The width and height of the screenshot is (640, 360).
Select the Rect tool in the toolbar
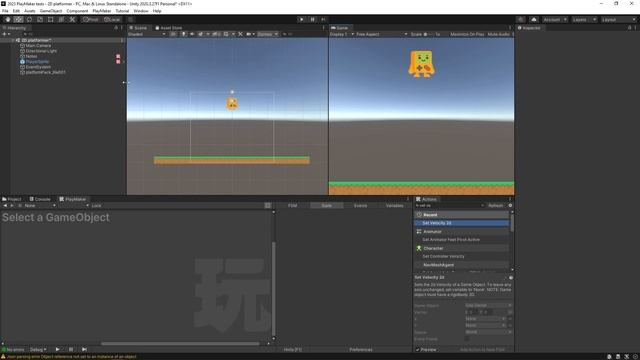pyautogui.click(x=51, y=19)
